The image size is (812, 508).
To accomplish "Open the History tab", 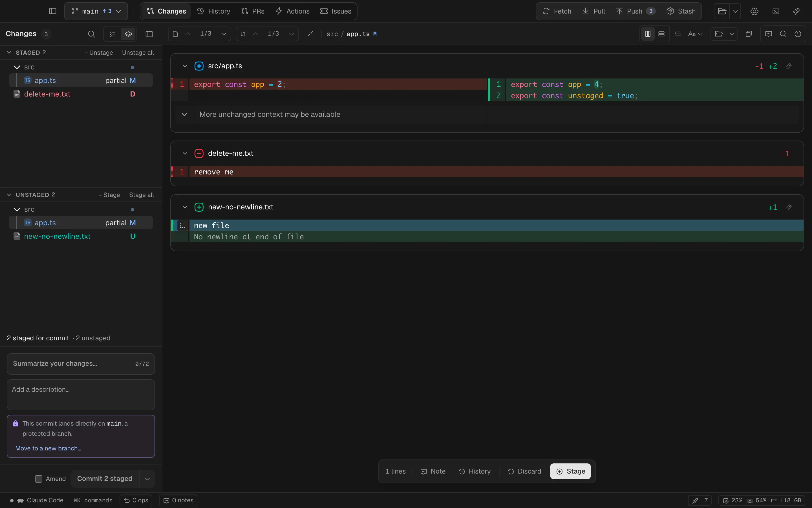I will 214,11.
